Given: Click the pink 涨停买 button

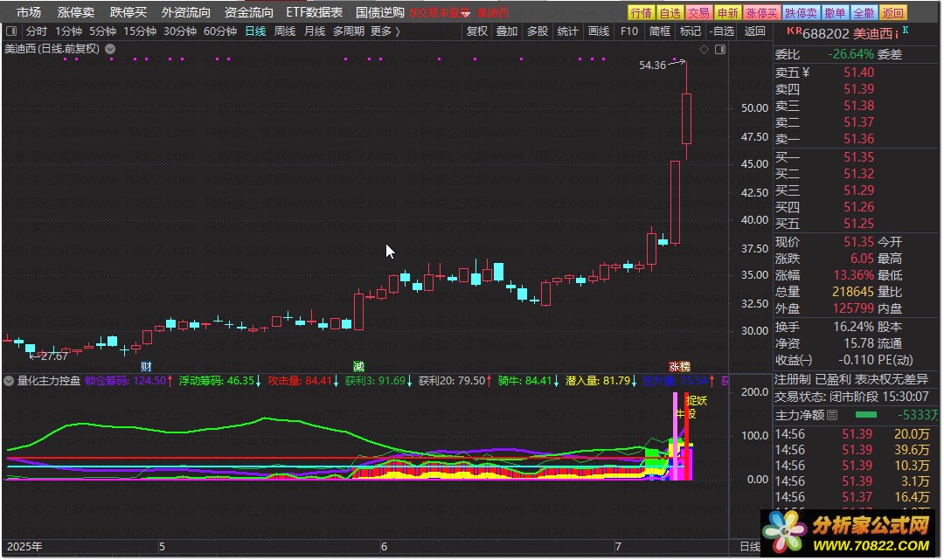Looking at the screenshot, I should click(x=761, y=12).
